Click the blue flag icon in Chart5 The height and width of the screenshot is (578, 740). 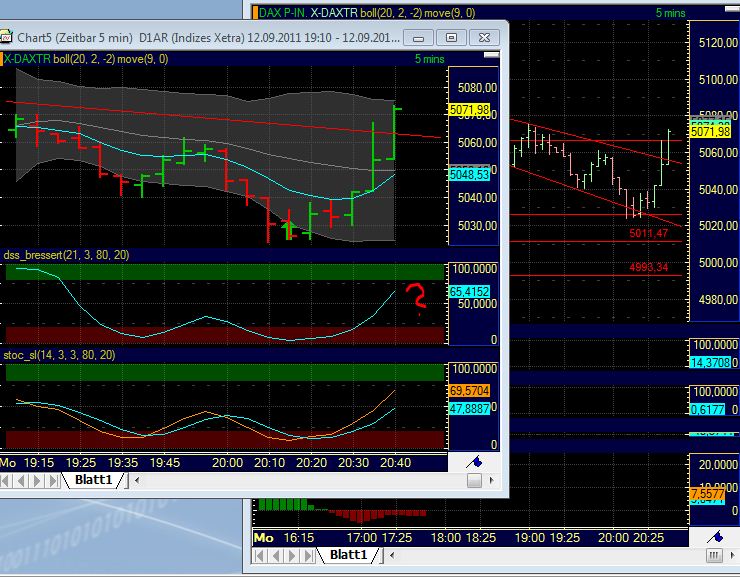point(474,462)
